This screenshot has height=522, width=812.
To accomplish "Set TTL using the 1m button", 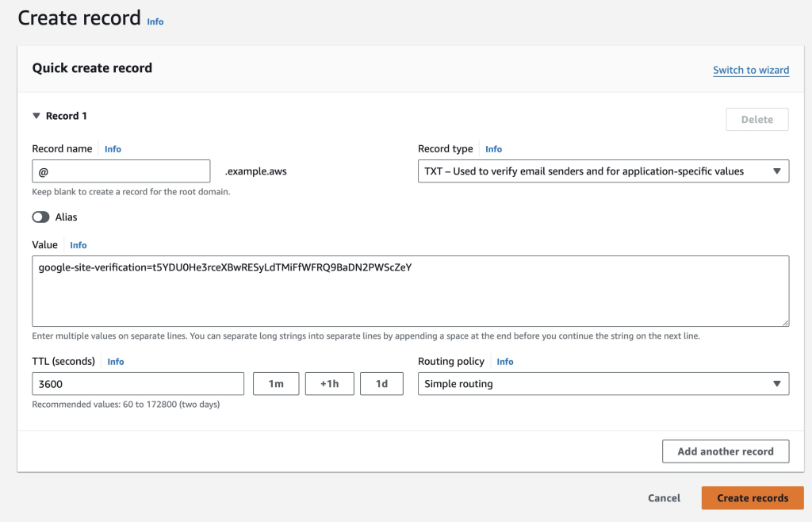I will coord(276,383).
